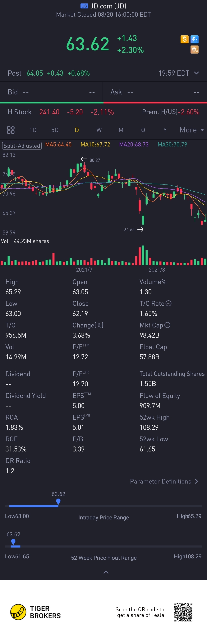Screen dimensions: 207x644
Task: Open the More chart periods dropdown
Action: pos(191,130)
